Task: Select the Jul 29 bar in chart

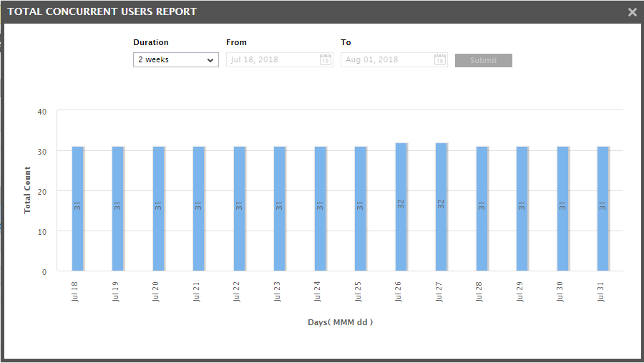Action: pos(522,209)
